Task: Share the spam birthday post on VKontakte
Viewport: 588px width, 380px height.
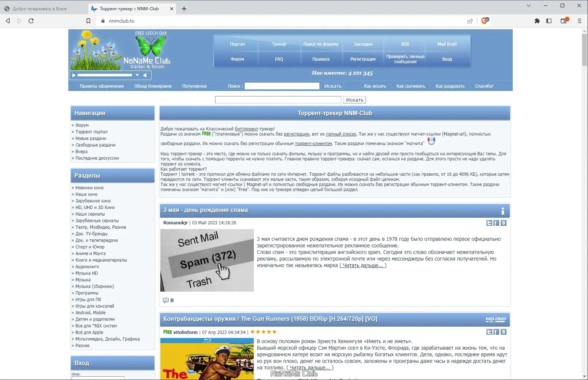Action: 504,223
